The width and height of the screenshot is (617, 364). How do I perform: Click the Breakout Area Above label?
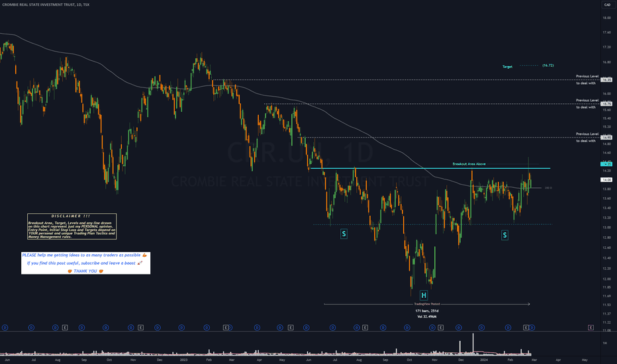click(469, 163)
